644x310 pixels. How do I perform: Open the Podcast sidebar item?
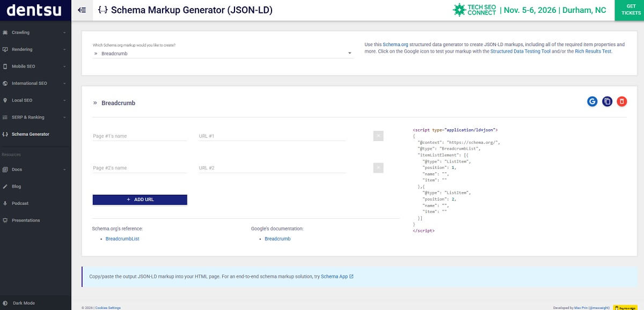[x=35, y=203]
